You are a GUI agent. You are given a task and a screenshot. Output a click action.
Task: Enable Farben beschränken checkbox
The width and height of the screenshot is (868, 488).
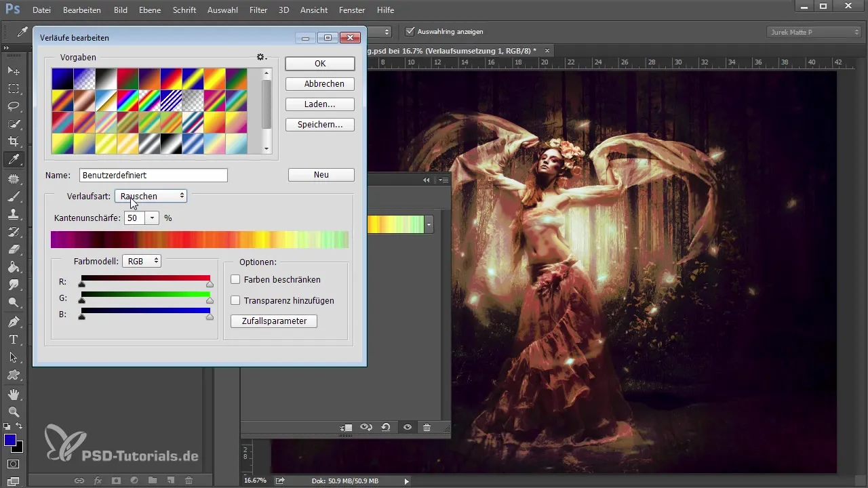[x=236, y=279]
